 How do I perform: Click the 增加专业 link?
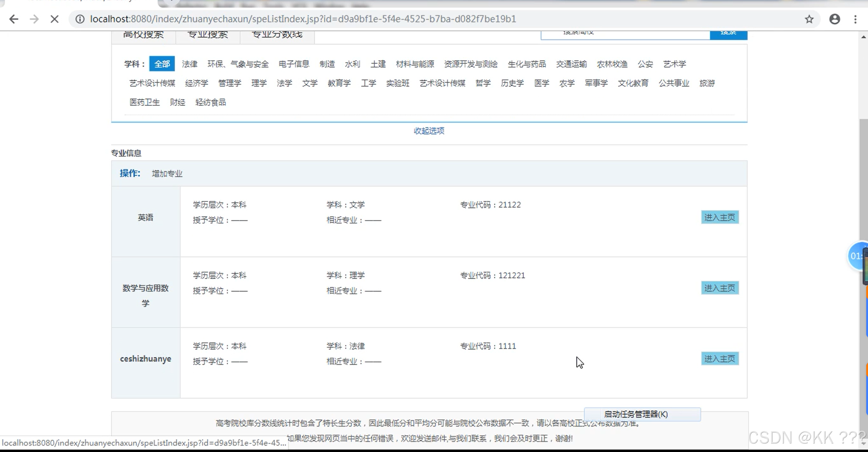tap(167, 173)
